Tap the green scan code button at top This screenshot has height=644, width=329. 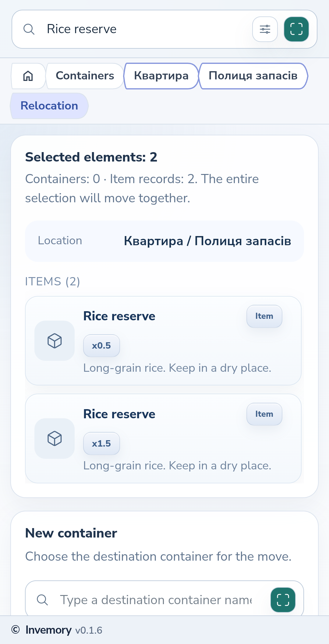tap(296, 29)
